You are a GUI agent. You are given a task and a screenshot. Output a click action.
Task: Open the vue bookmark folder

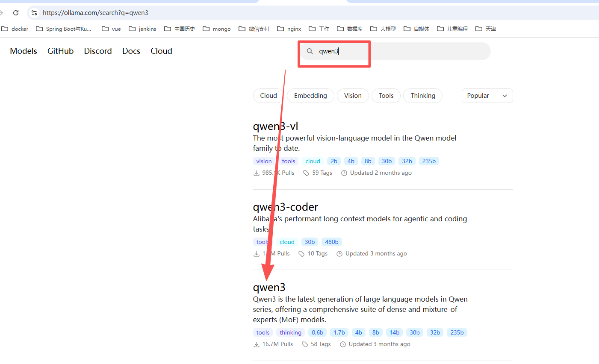(111, 29)
